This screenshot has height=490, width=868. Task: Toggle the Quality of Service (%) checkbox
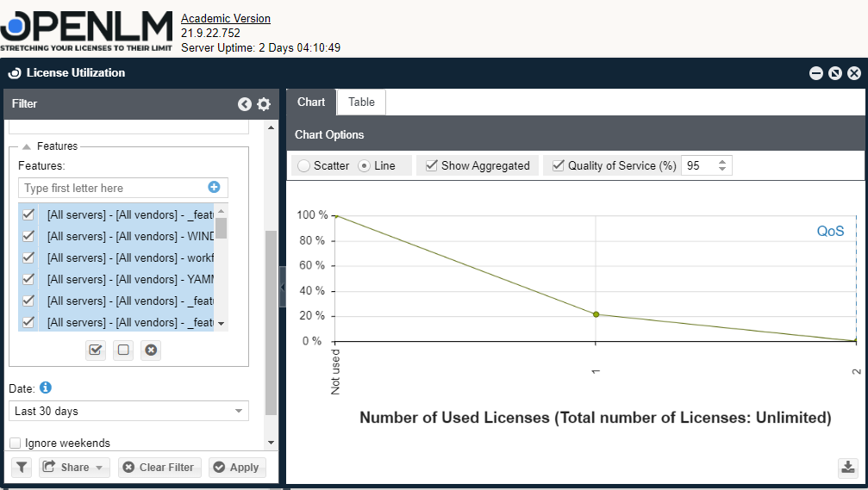[x=559, y=165]
